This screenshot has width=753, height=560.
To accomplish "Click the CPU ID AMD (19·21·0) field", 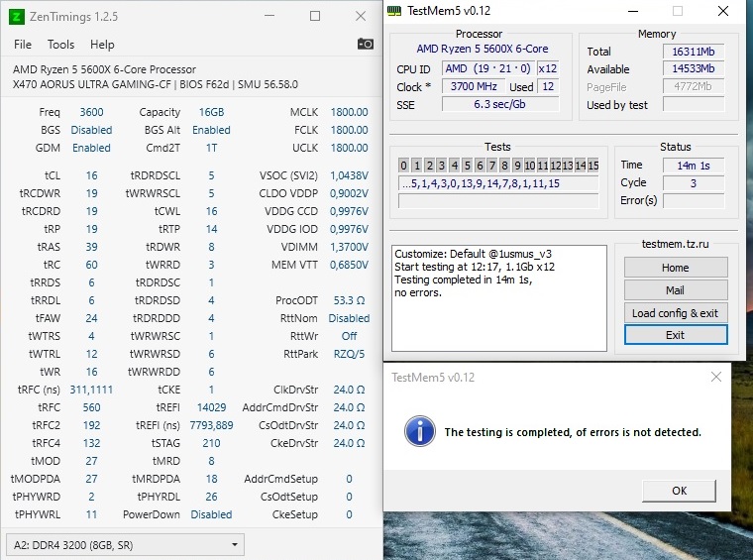I will point(487,68).
